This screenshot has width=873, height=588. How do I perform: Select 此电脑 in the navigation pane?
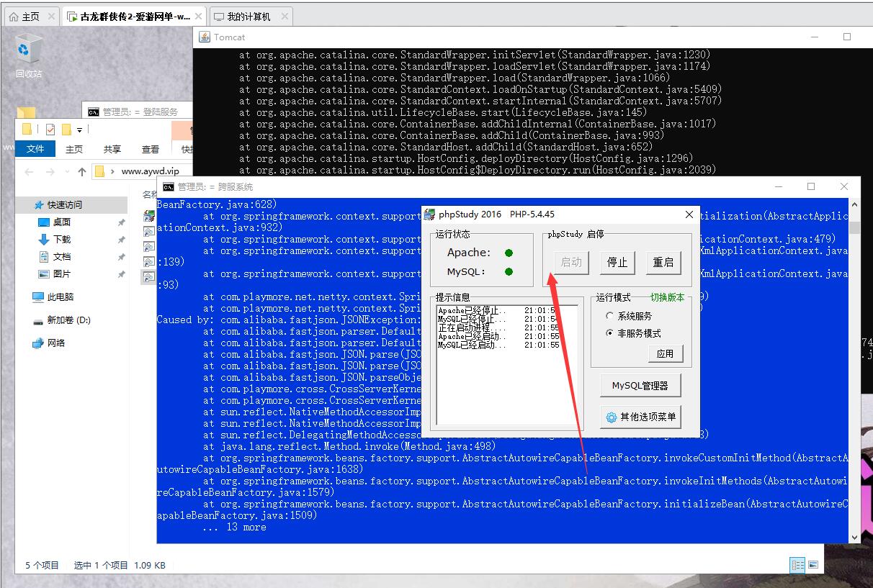(61, 297)
